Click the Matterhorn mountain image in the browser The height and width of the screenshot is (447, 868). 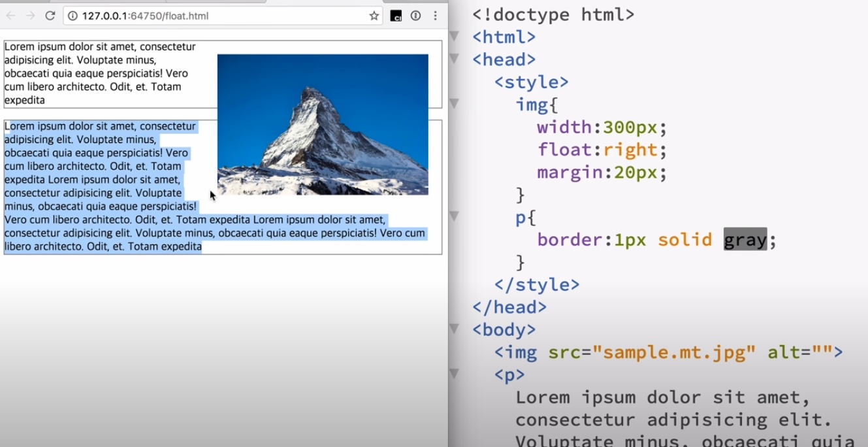pyautogui.click(x=323, y=124)
